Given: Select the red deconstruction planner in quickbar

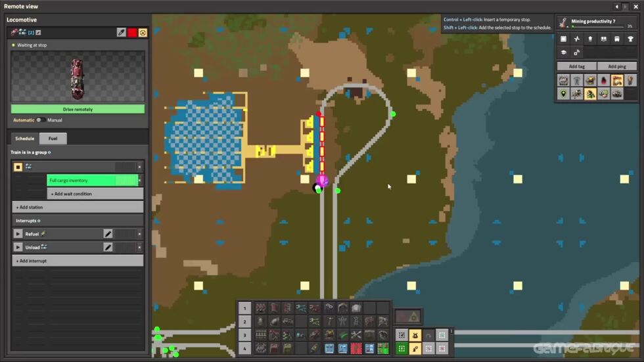Looking at the screenshot, I should pos(356,348).
